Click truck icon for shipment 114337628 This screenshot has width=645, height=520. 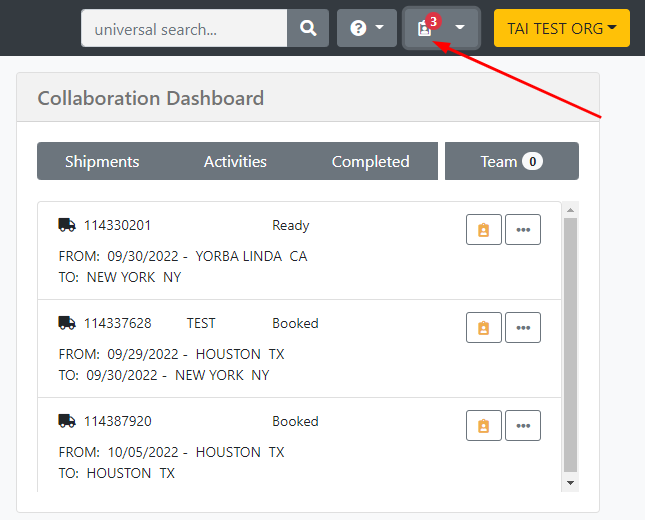coord(67,323)
